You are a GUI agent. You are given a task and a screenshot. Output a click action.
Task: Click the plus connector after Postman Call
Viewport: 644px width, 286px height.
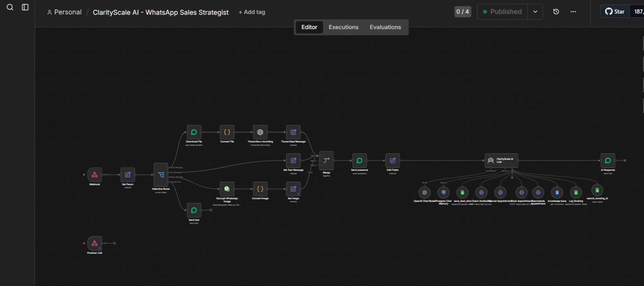(x=114, y=243)
